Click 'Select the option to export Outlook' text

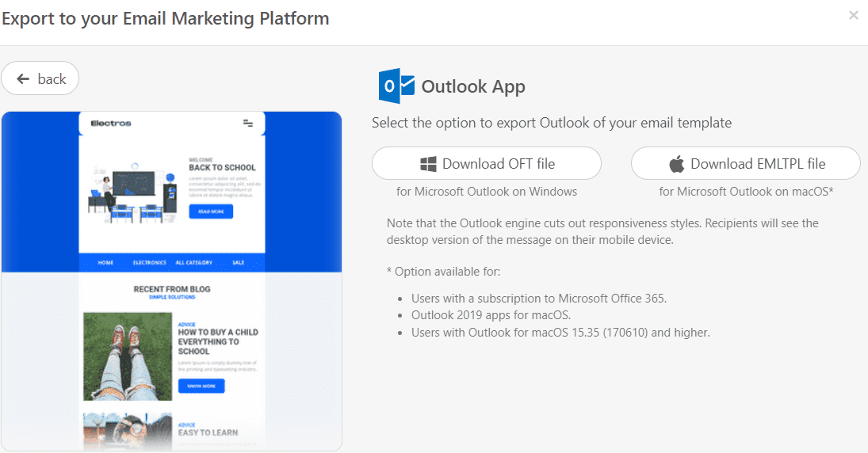tap(552, 123)
